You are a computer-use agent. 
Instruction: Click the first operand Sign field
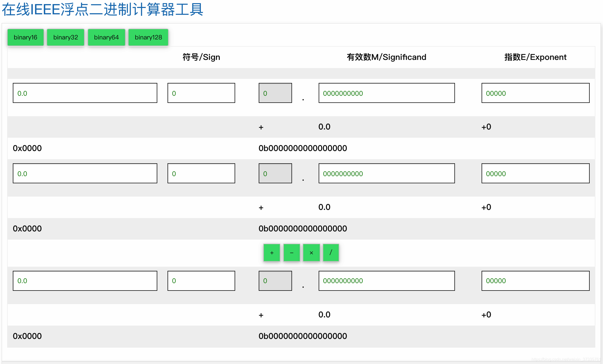pos(201,93)
